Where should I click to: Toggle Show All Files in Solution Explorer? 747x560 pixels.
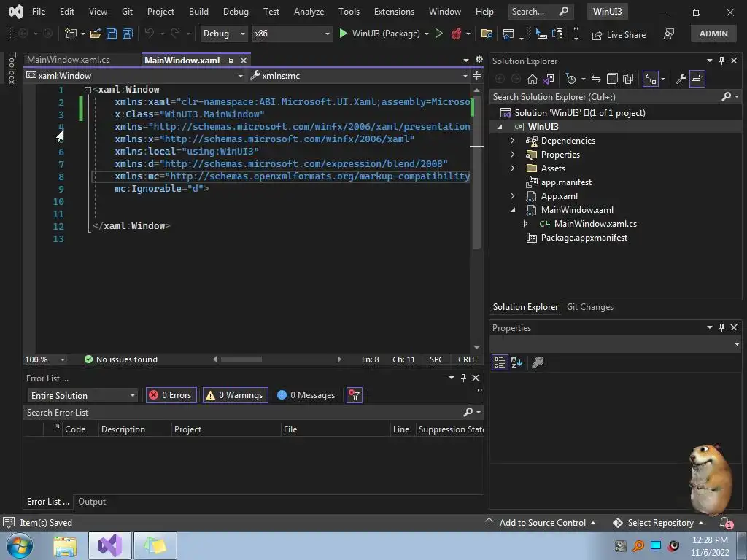[x=628, y=79]
